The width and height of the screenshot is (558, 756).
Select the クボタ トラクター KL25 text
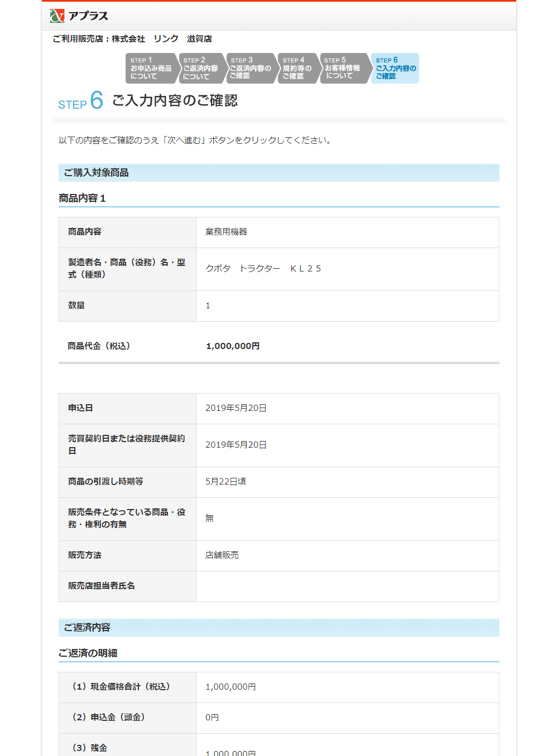point(263,269)
